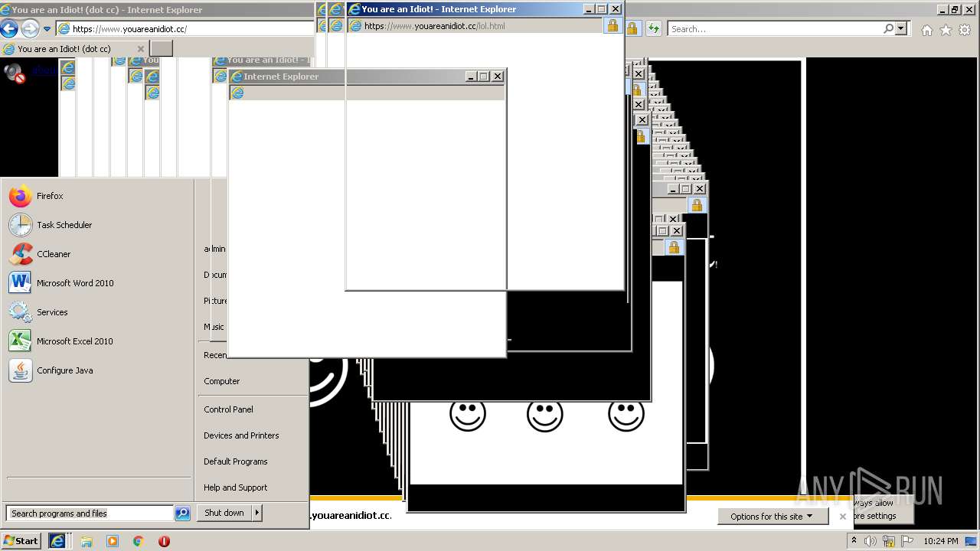Open 'Options for this site' dropdown

click(773, 517)
